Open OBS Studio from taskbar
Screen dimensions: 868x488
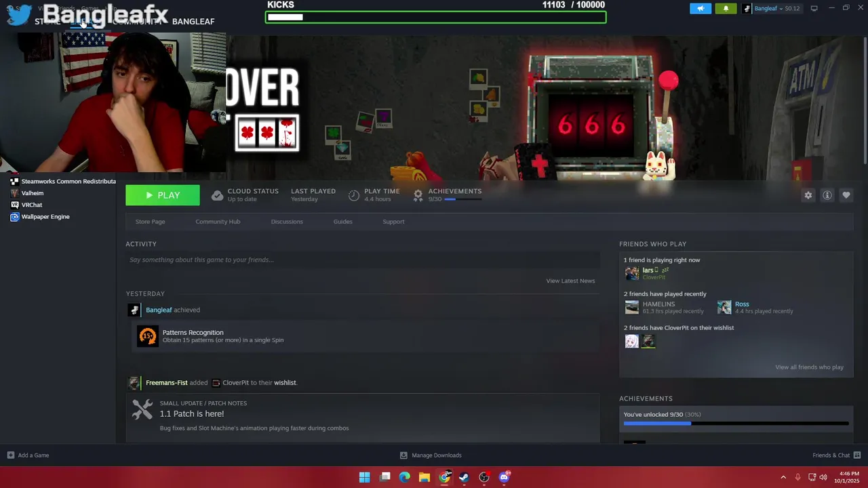(484, 477)
